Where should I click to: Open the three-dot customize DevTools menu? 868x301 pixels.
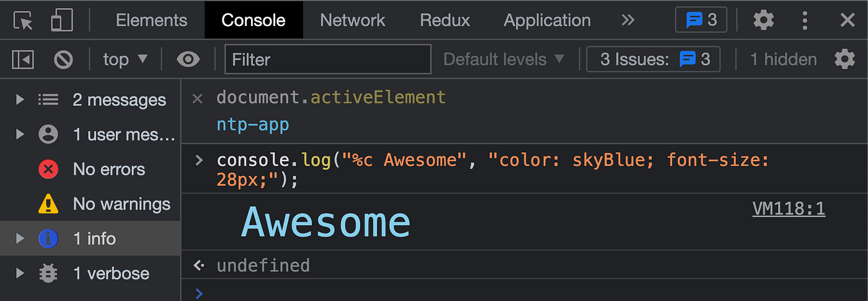pyautogui.click(x=805, y=20)
